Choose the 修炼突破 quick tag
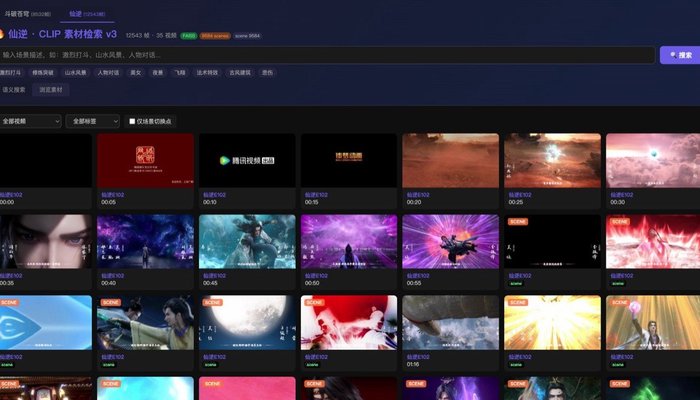700x400 pixels. (43, 72)
